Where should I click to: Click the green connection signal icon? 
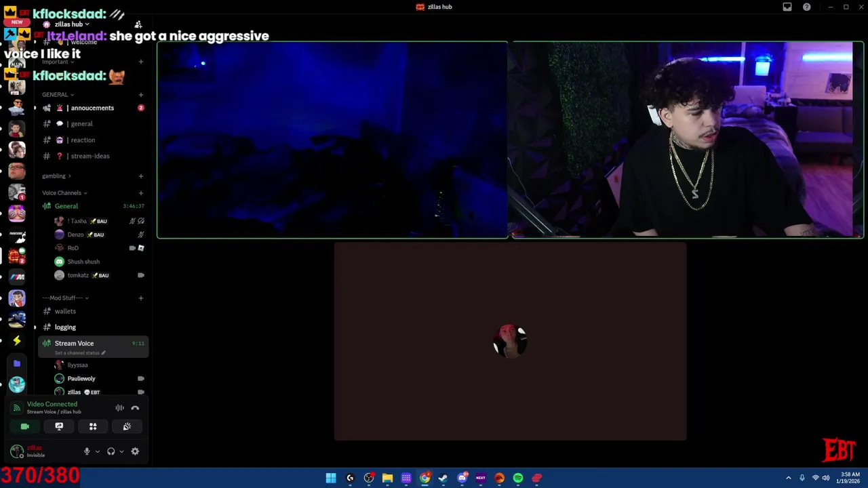pos(17,408)
